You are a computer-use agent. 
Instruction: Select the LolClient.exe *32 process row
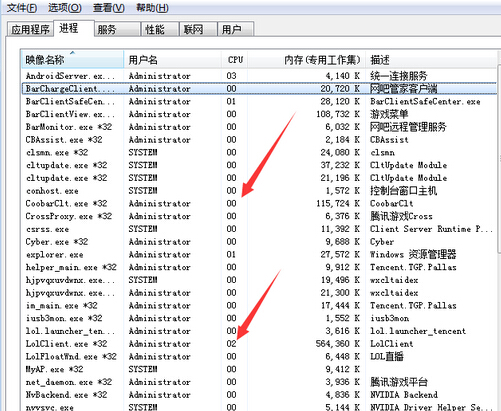[259, 343]
